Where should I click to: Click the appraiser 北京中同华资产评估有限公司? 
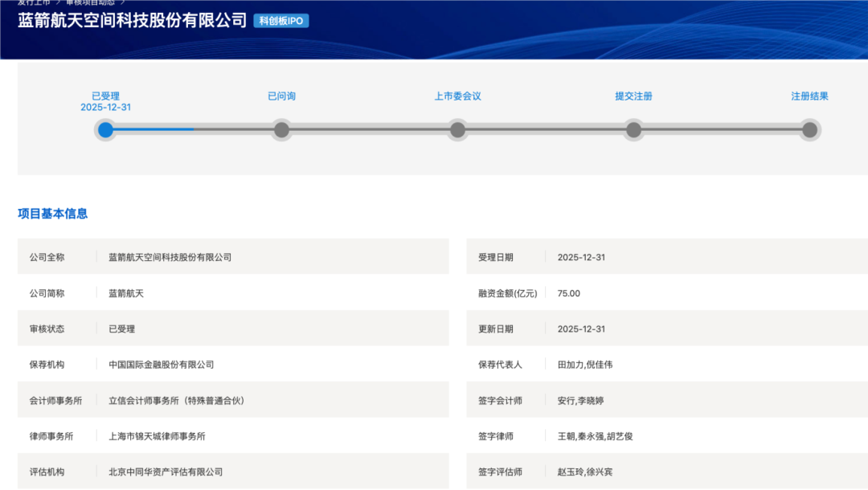coord(166,472)
